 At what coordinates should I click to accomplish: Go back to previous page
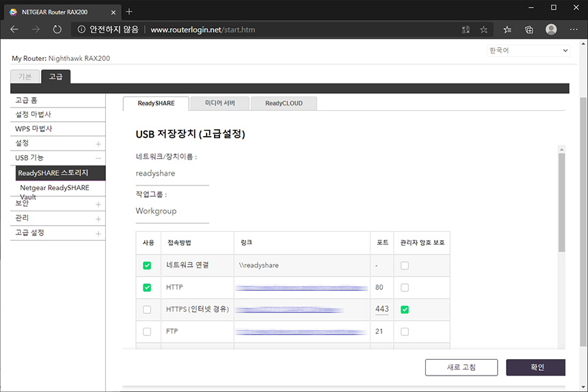pos(14,29)
